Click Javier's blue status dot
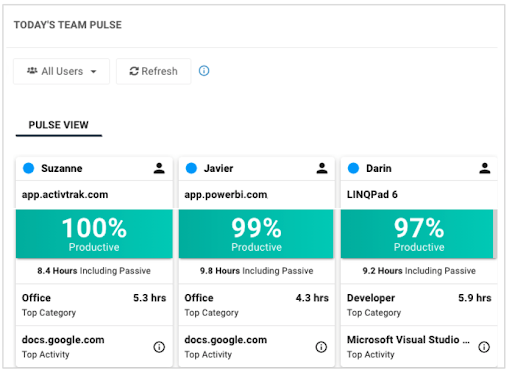 coord(191,168)
